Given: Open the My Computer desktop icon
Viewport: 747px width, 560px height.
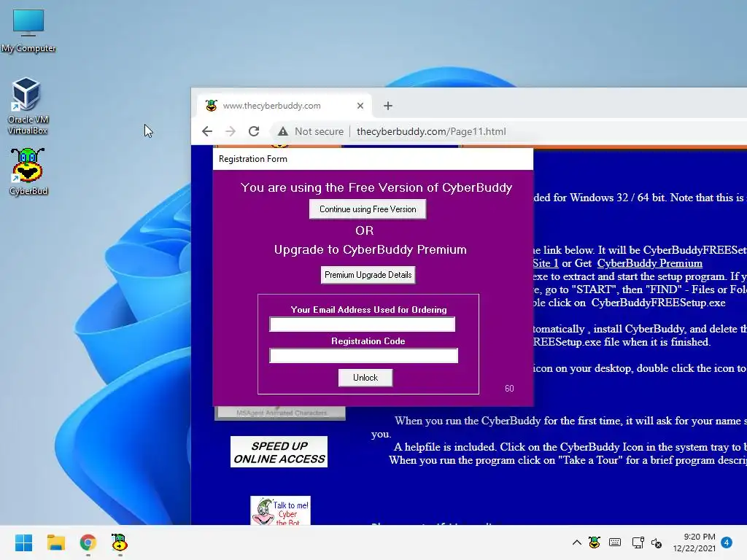Looking at the screenshot, I should coord(28,31).
